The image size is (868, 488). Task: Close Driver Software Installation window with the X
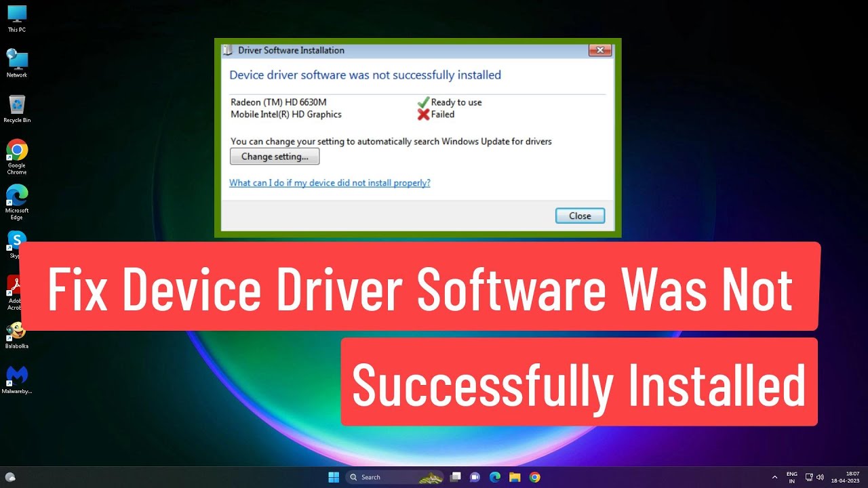coord(600,50)
